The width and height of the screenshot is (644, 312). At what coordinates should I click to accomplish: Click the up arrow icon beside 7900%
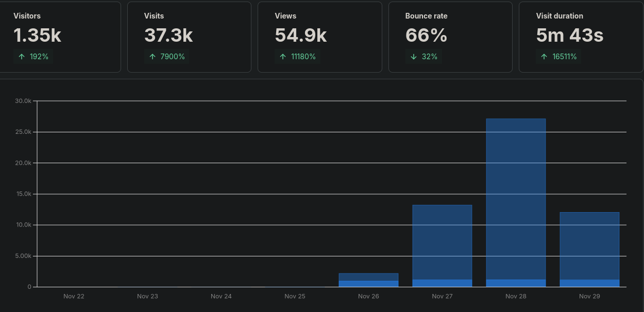[x=152, y=57]
